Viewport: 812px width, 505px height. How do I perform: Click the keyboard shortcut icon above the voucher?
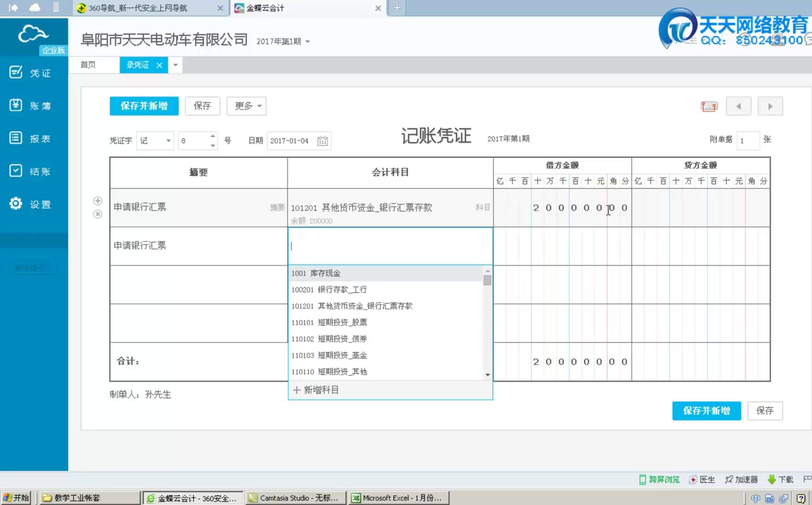pyautogui.click(x=709, y=106)
